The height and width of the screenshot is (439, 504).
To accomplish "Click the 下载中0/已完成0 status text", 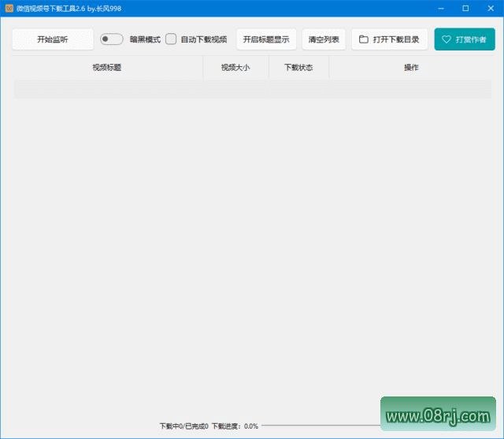I will pyautogui.click(x=183, y=426).
